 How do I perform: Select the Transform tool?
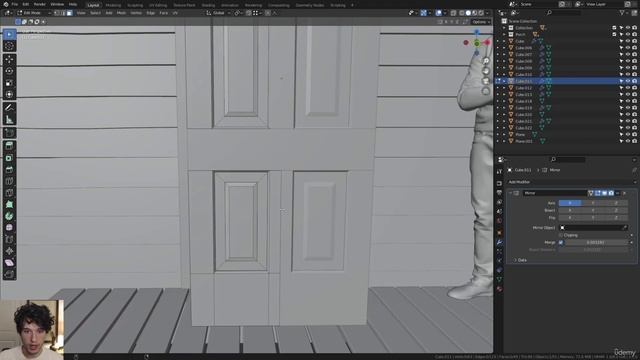pos(9,95)
